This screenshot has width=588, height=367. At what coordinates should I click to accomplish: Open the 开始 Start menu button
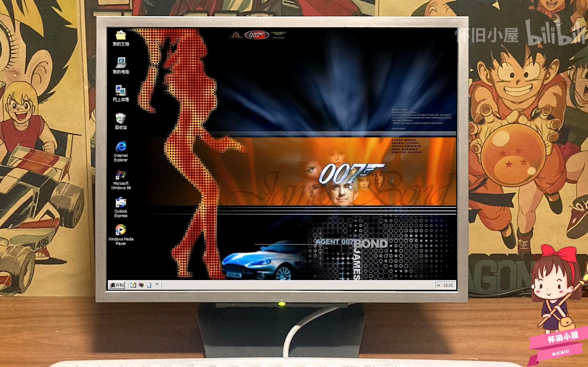click(x=117, y=285)
